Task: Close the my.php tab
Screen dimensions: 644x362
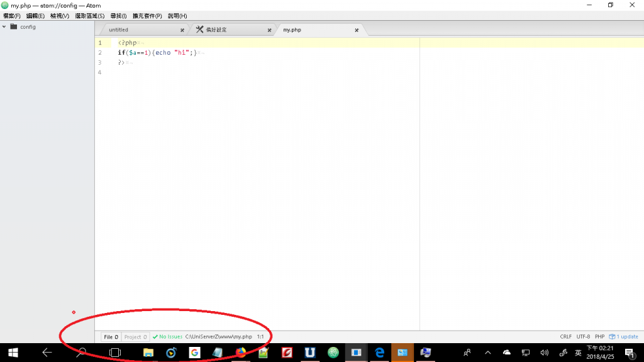Action: coord(357,30)
